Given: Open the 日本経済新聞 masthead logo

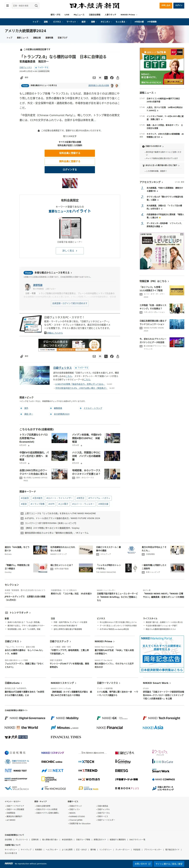Looking at the screenshot, I should [x=94, y=6].
